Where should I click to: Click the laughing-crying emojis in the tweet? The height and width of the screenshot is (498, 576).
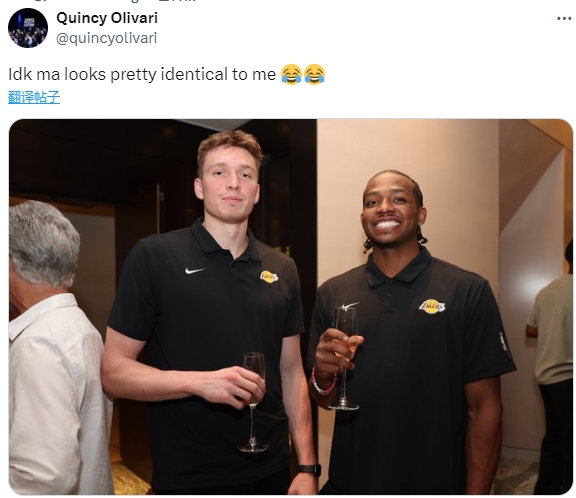pyautogui.click(x=303, y=75)
